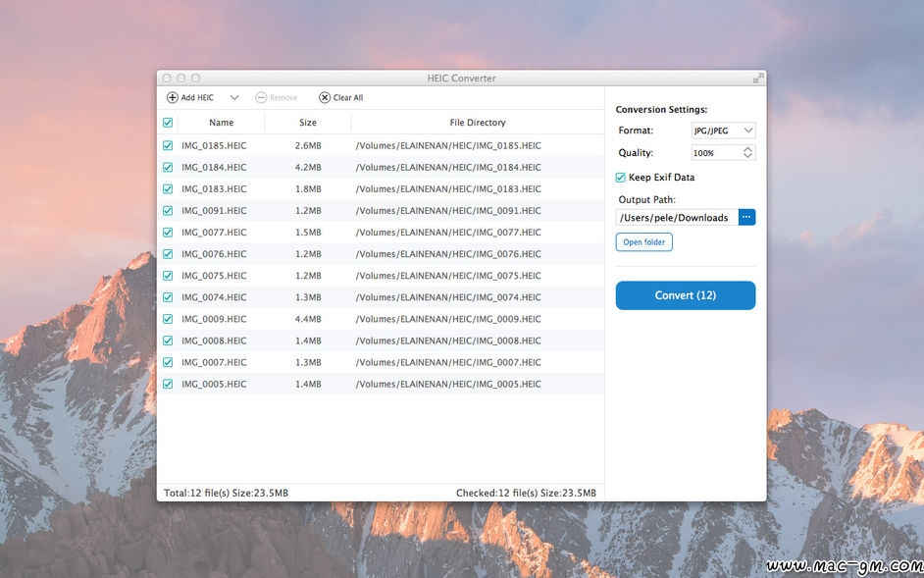Click the /Volumes/ELAINENAN/HEIC/IMG_0005.HEIC path
Image resolution: width=924 pixels, height=578 pixels.
(x=448, y=384)
